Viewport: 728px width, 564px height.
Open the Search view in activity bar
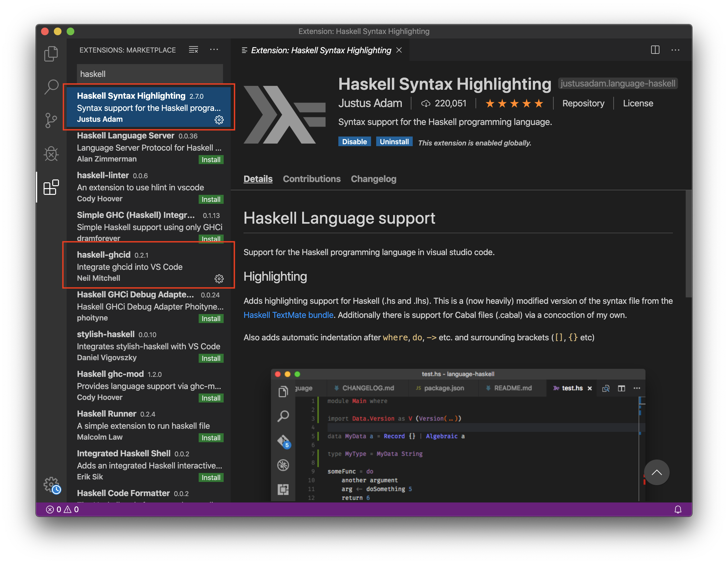pos(51,87)
